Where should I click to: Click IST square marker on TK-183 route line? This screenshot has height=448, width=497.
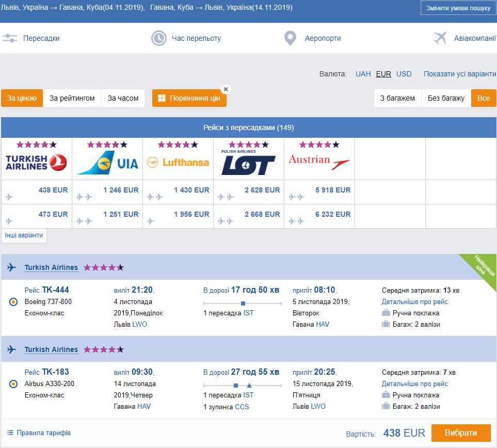pos(236,386)
